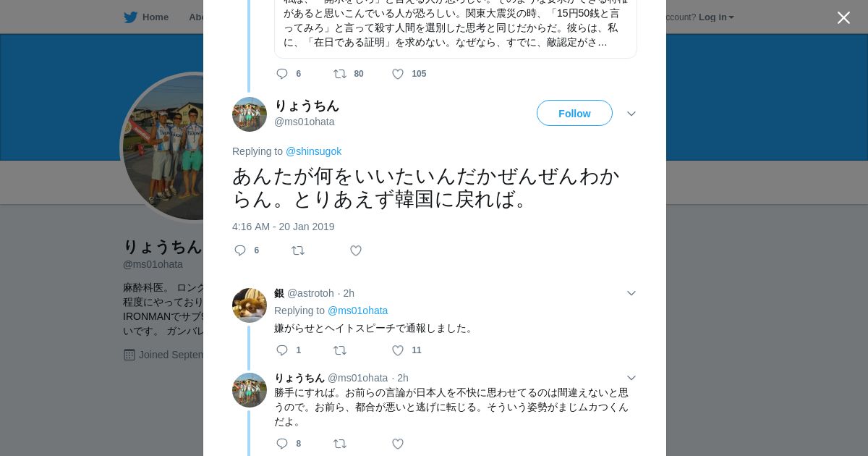Open the Log in menu
The height and width of the screenshot is (456, 868).
pyautogui.click(x=715, y=17)
